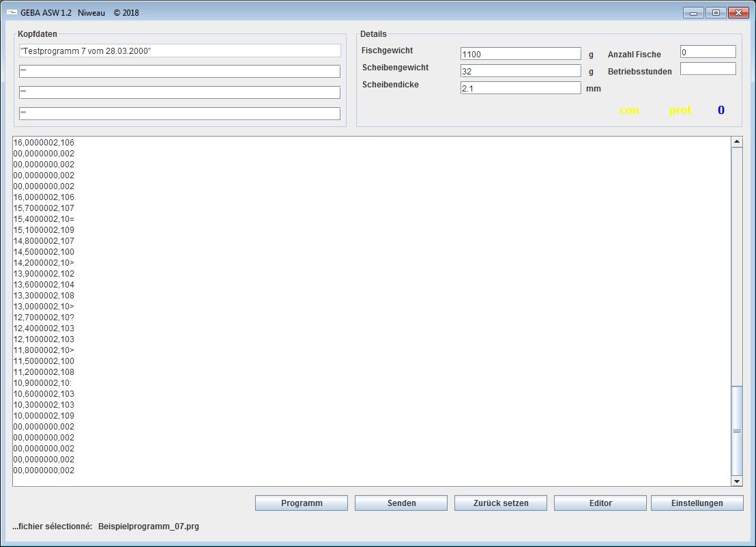Viewport: 756px width, 547px height.
Task: Click the Testprogramm 7 header field
Action: pyautogui.click(x=180, y=51)
